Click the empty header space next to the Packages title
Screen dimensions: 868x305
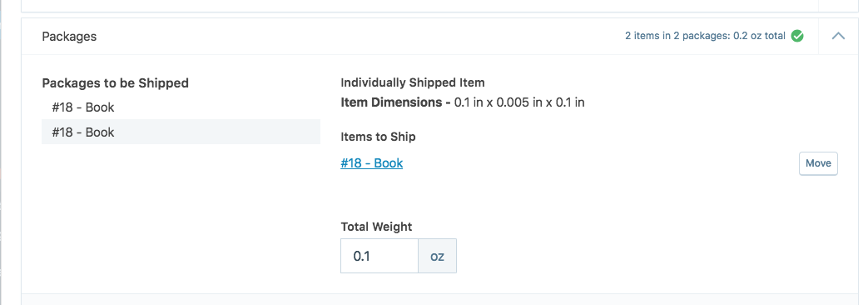(360, 36)
